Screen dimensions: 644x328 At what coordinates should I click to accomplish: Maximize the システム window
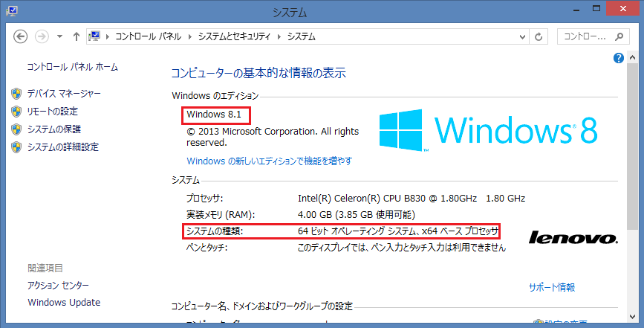coord(596,9)
